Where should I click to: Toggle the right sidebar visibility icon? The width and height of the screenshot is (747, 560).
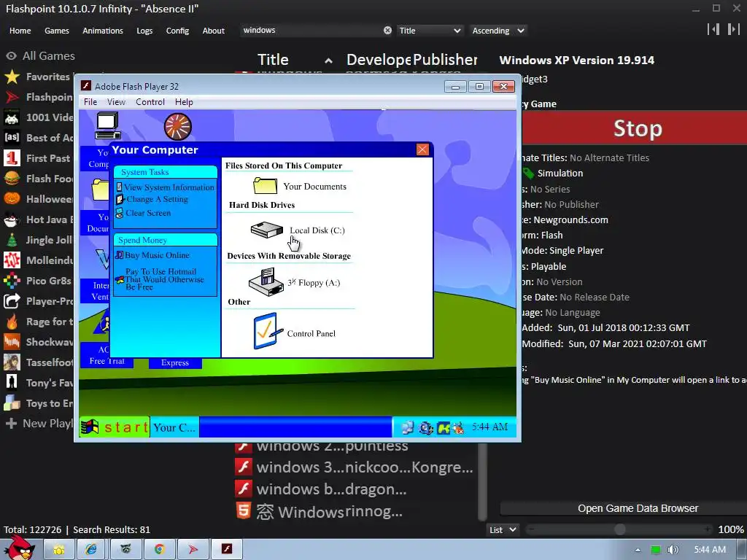[733, 29]
